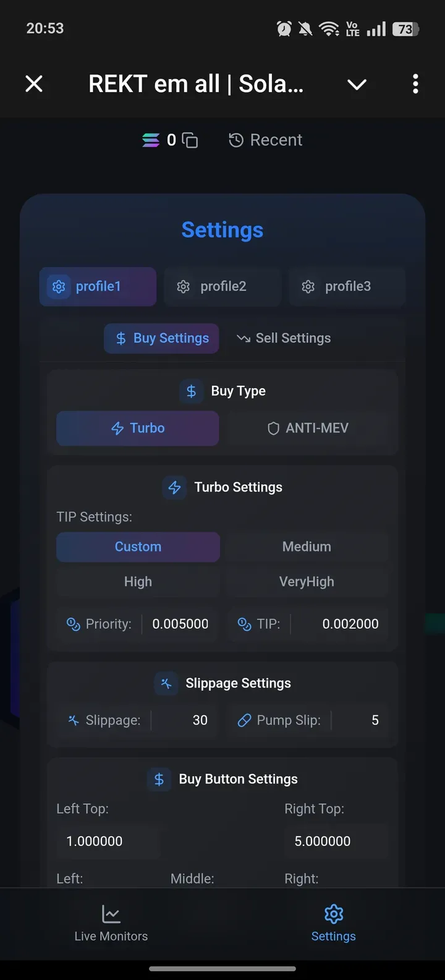Click the Left Top buy amount field
The image size is (445, 980).
108,841
